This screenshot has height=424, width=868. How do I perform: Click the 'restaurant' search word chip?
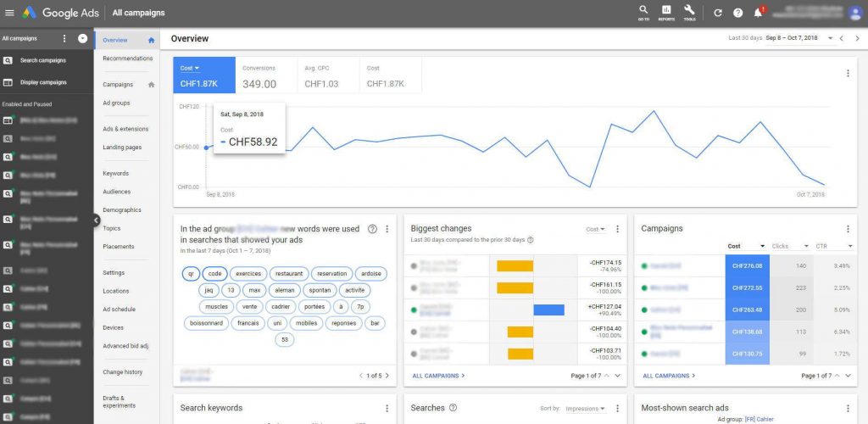(289, 273)
